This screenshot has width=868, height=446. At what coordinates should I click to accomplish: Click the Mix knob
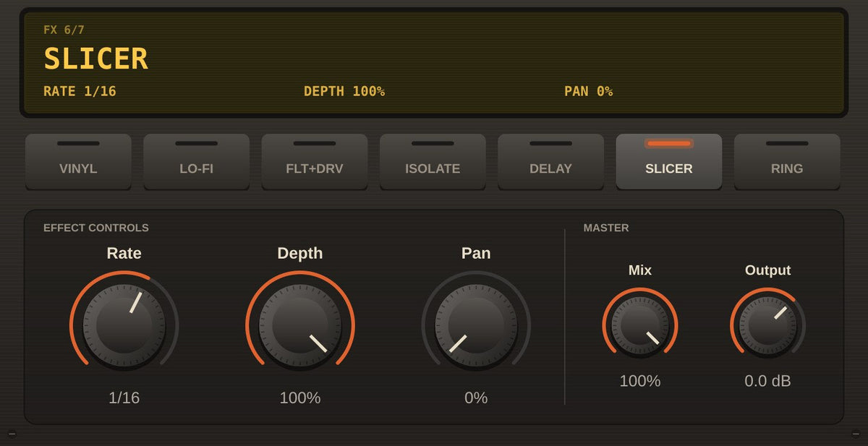[x=640, y=325]
